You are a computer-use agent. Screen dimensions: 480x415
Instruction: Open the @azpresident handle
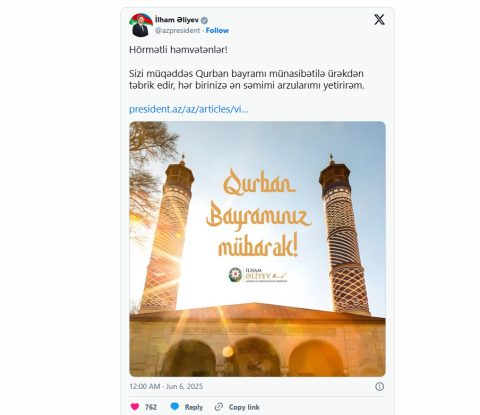(x=177, y=30)
